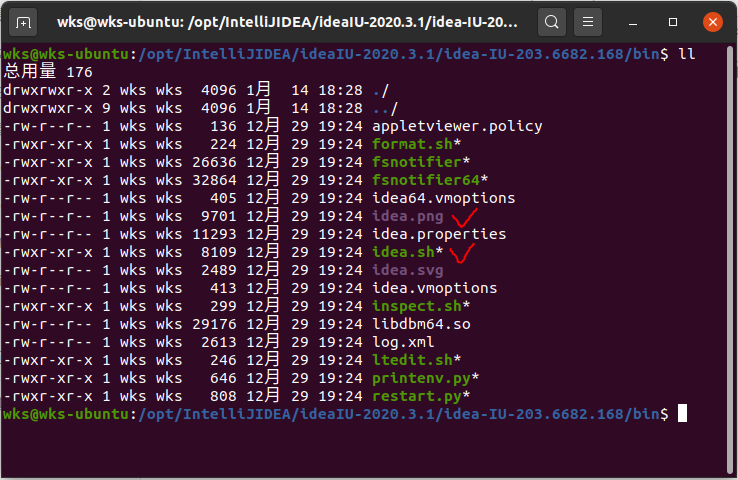Click the fsnotifier file name
738x480 pixels.
click(417, 162)
